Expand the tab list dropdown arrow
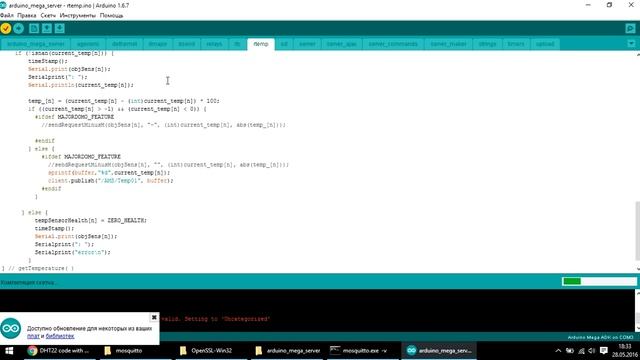The image size is (640, 360). [631, 43]
